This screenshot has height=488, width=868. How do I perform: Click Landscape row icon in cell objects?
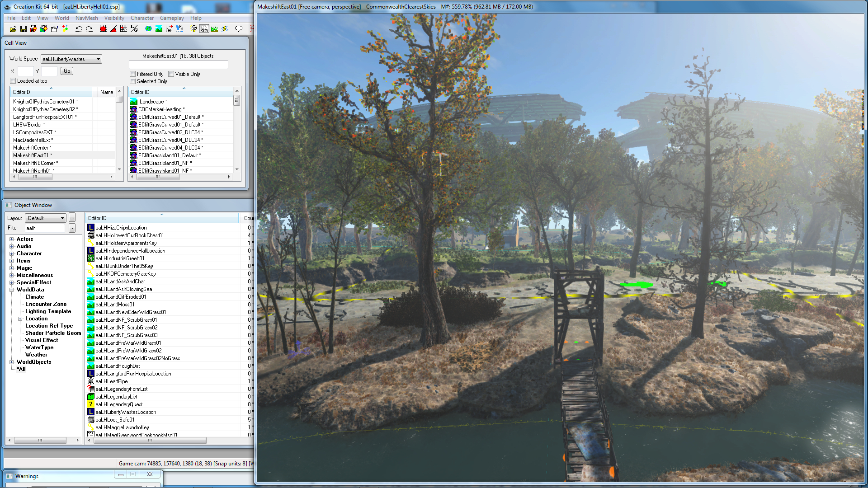point(134,102)
